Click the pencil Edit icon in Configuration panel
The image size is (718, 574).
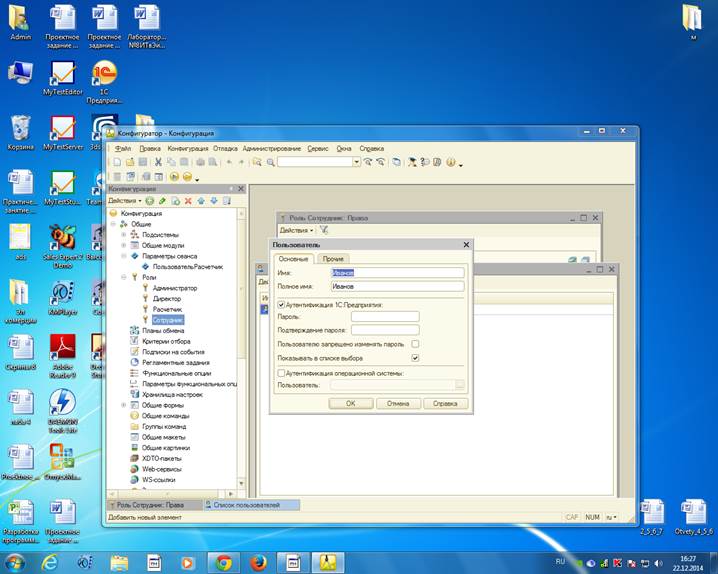click(162, 201)
